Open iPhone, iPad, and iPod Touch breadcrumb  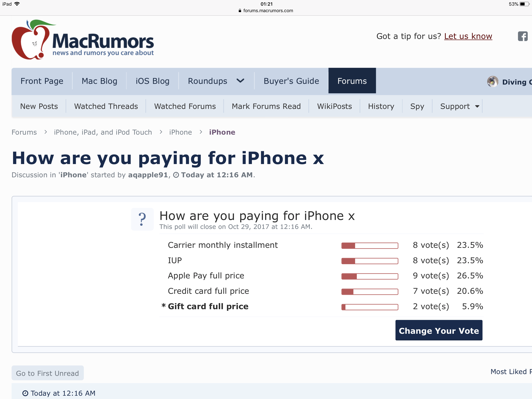pos(103,132)
